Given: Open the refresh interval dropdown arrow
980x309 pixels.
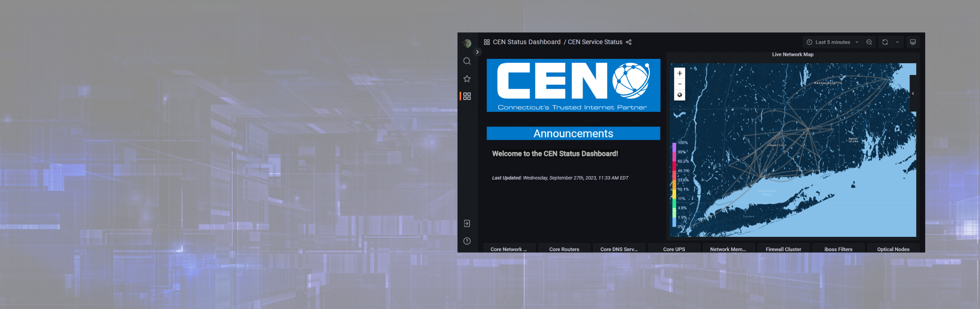Looking at the screenshot, I should 897,42.
